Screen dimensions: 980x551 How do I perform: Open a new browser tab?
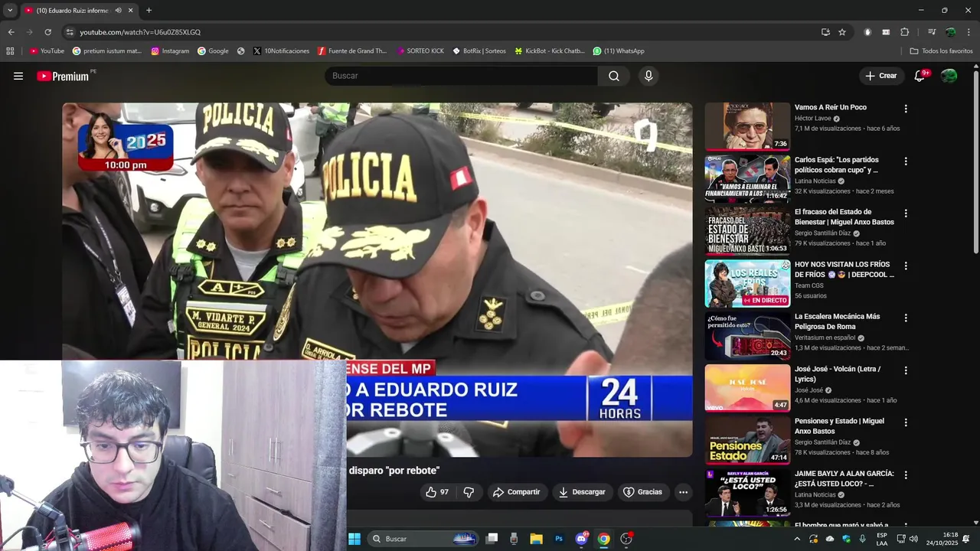[x=149, y=11]
